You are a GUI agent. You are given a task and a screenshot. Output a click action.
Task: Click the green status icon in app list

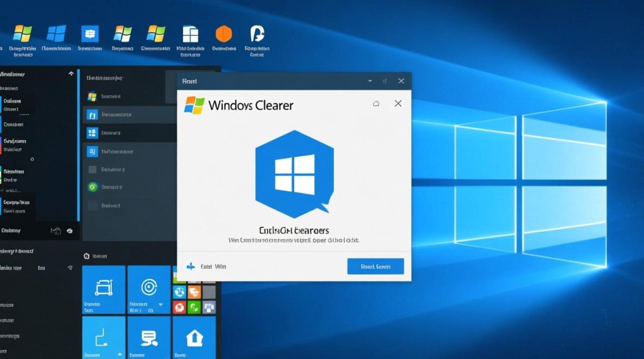point(92,187)
